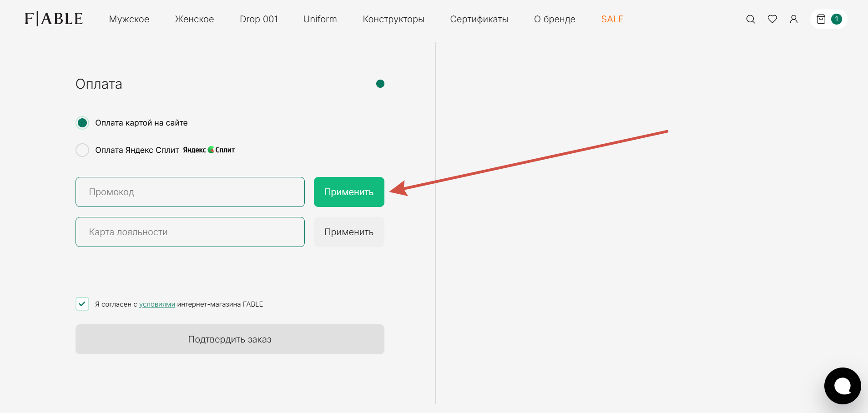Open the Мужское menu
This screenshot has height=413, width=868.
point(129,19)
